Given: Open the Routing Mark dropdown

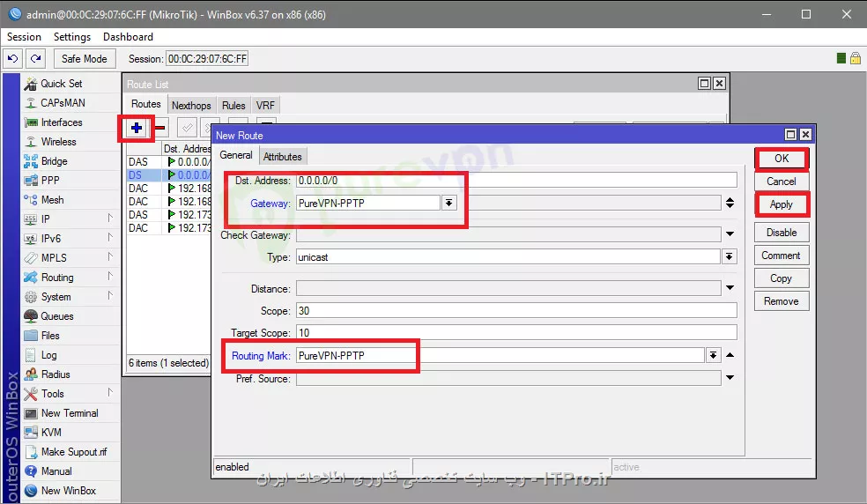Looking at the screenshot, I should [714, 355].
